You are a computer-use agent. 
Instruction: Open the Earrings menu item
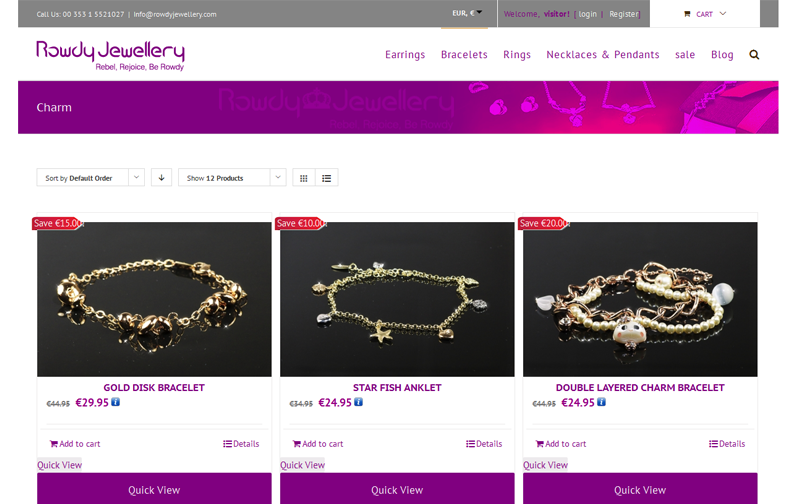click(x=405, y=55)
